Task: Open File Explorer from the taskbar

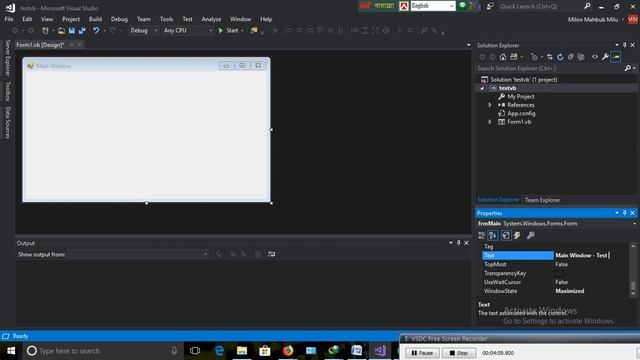Action: (242, 351)
